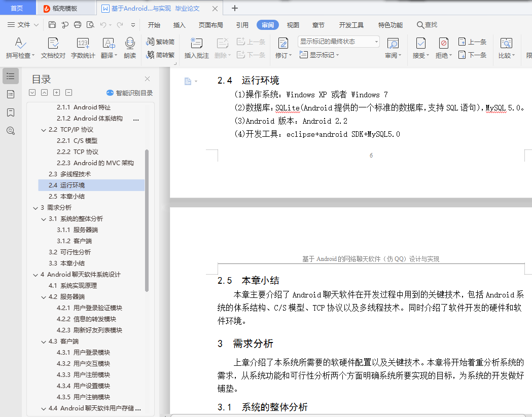Open find and replace sidebar icon
Screen dimensions: 532x417
click(x=11, y=131)
